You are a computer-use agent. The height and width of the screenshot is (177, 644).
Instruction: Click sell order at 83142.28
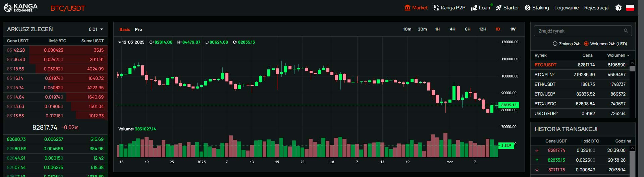(55, 50)
